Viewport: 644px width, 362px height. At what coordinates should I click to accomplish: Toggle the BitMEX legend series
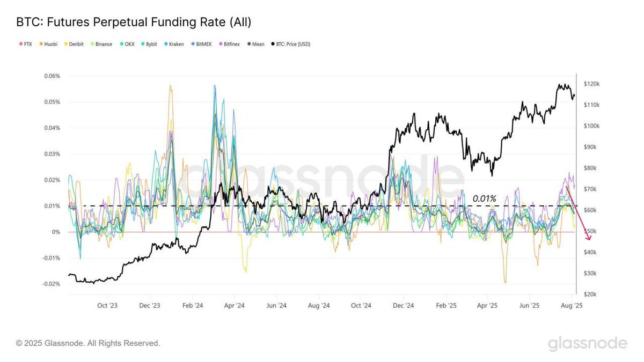202,44
